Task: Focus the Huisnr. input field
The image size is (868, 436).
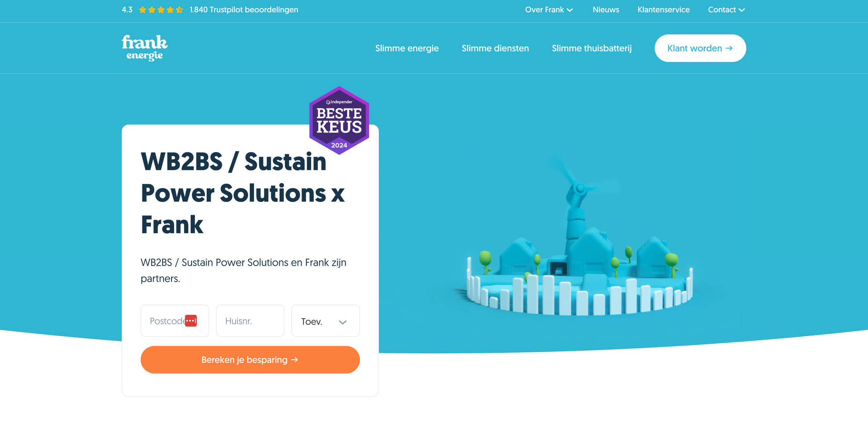Action: (x=250, y=321)
